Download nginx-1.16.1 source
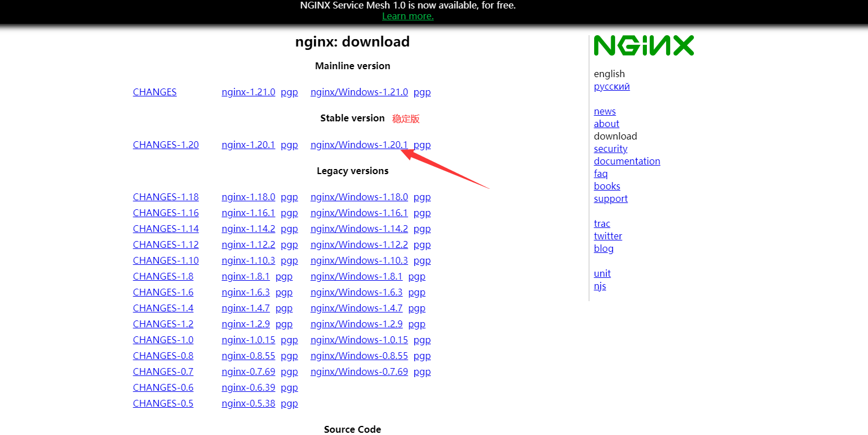The image size is (868, 435). click(x=248, y=213)
